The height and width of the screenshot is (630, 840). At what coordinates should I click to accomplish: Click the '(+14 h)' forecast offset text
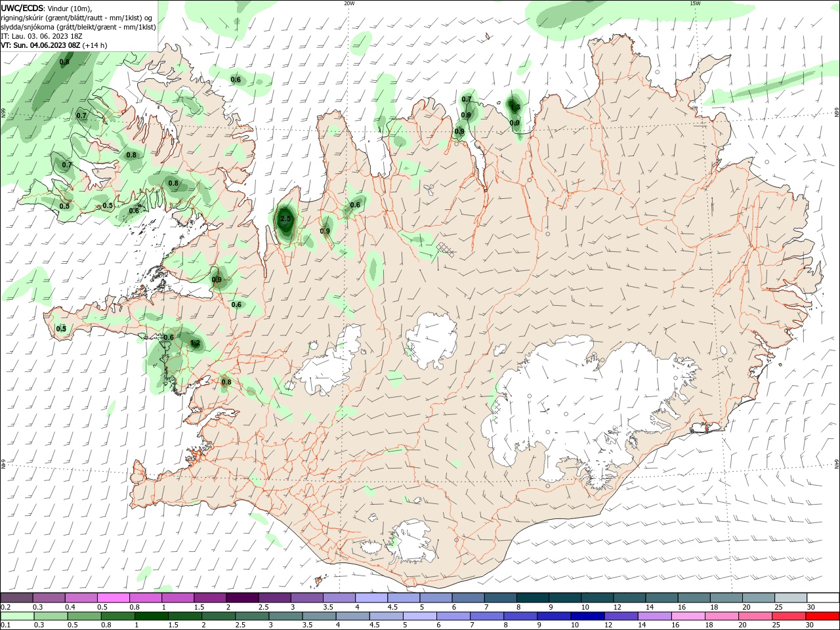95,45
